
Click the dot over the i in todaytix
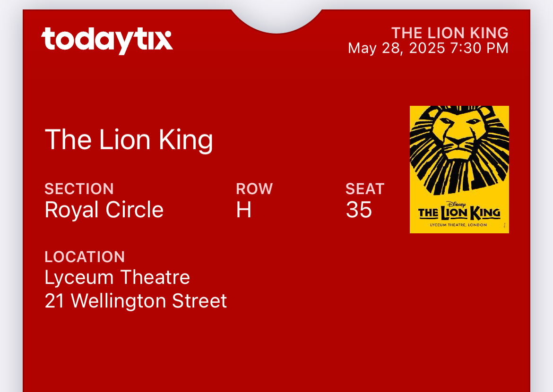pyautogui.click(x=168, y=34)
